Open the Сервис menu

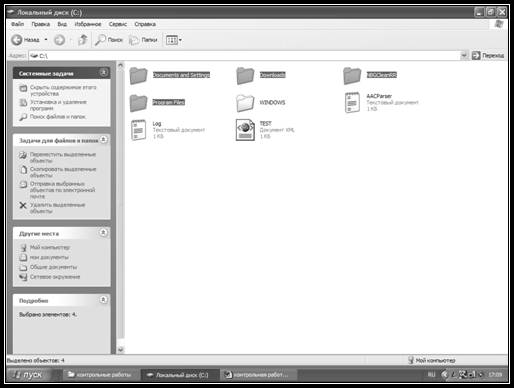(x=118, y=24)
